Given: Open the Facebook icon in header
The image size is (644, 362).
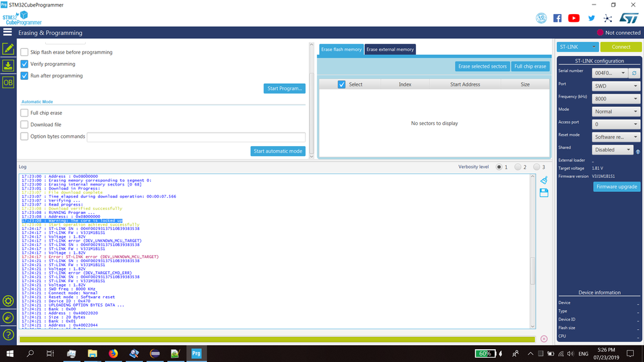Looking at the screenshot, I should coord(558,18).
